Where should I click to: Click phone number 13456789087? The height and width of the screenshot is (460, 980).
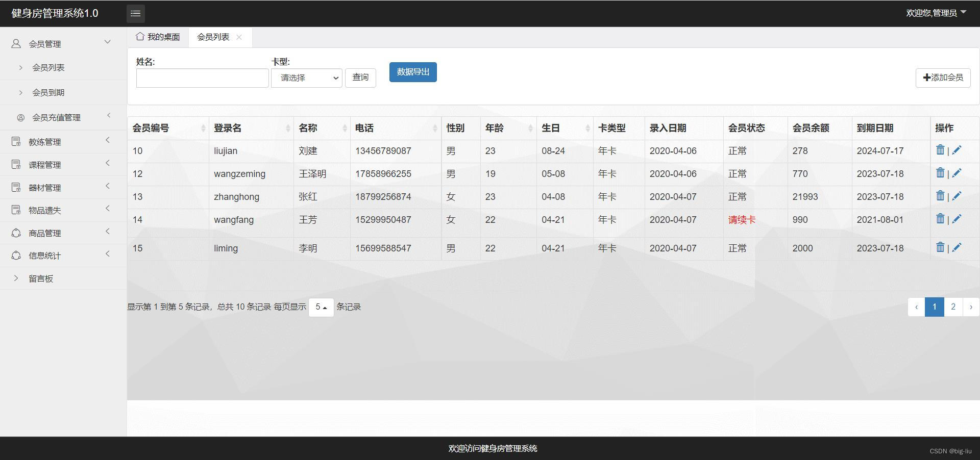[x=383, y=151]
